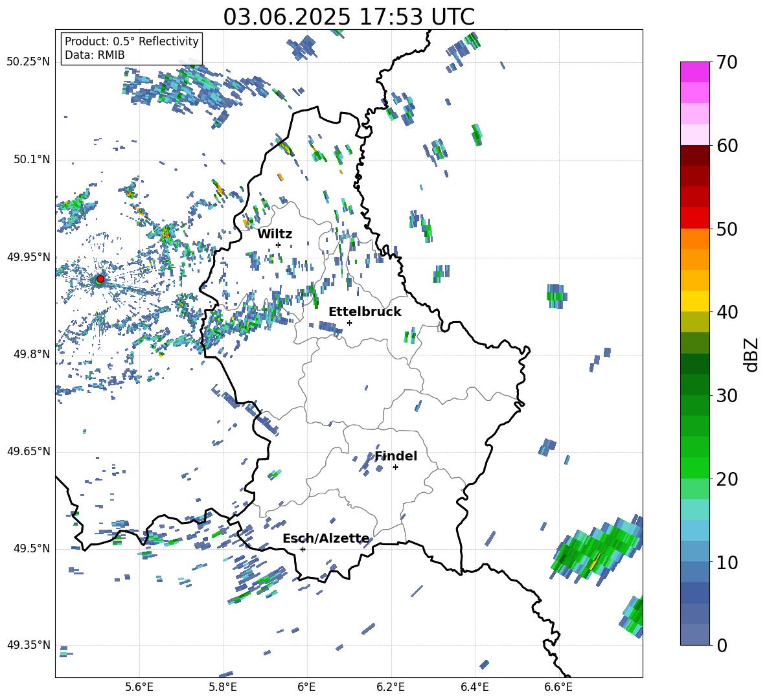
Task: Click the cross marker below Esch/Alzette
Action: pos(303,549)
